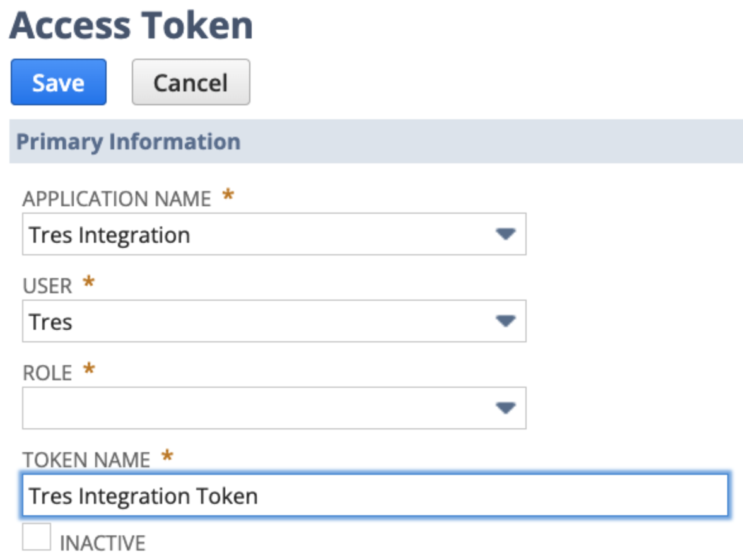Screen dimensions: 743x560
Task: Expand the User dropdown arrow
Action: tap(505, 322)
